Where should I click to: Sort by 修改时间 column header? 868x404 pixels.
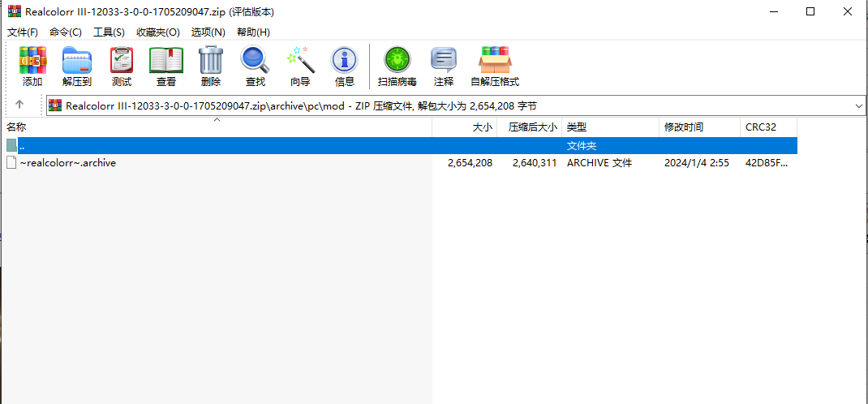click(x=699, y=127)
